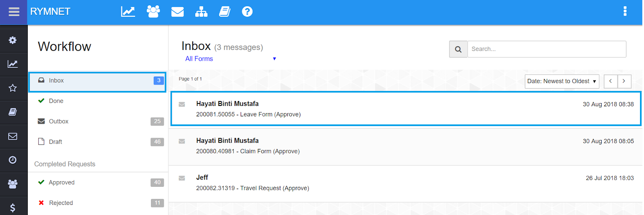Click the envelope mail icon in top bar
644x215 pixels.
(178, 12)
